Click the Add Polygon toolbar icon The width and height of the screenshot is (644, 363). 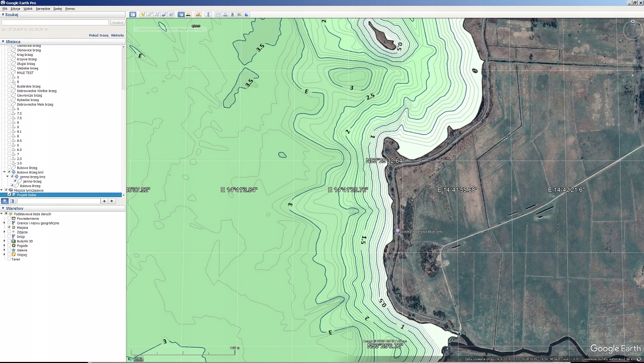pos(150,14)
